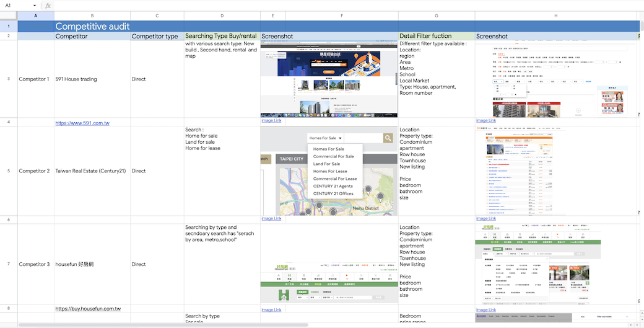The width and height of the screenshot is (644, 328).
Task: Click the fx formula bar icon
Action: pyautogui.click(x=48, y=6)
